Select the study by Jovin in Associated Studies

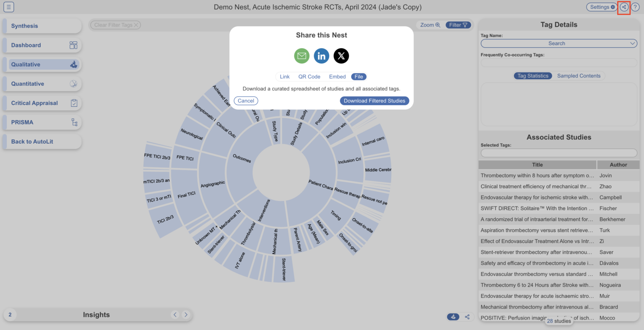tap(537, 175)
